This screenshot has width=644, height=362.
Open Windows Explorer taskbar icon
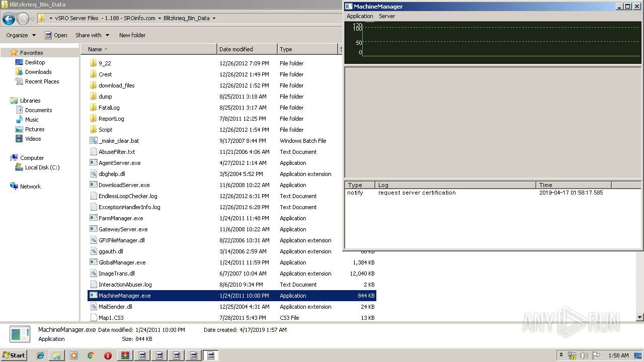click(57, 355)
